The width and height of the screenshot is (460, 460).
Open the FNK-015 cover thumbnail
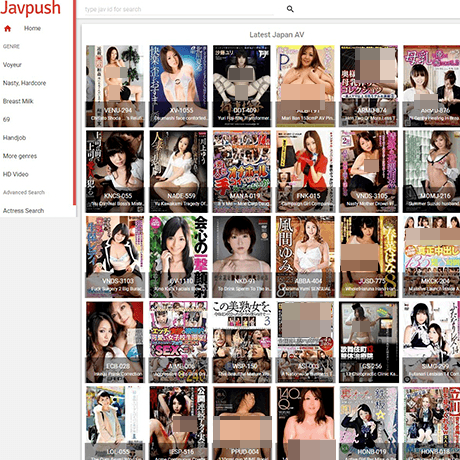305,171
